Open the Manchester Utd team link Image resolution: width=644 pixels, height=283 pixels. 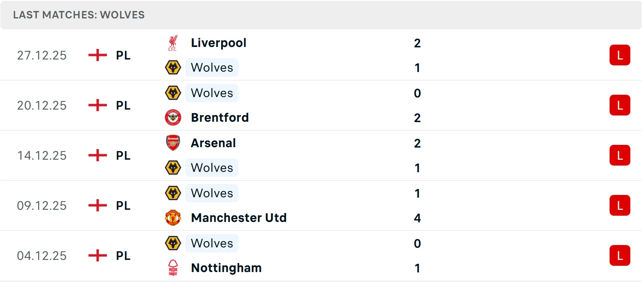239,218
